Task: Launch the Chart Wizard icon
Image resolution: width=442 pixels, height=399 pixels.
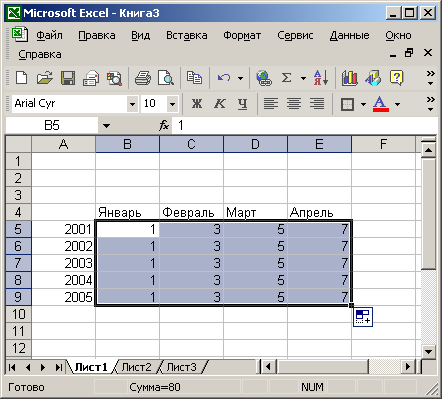Action: click(349, 78)
